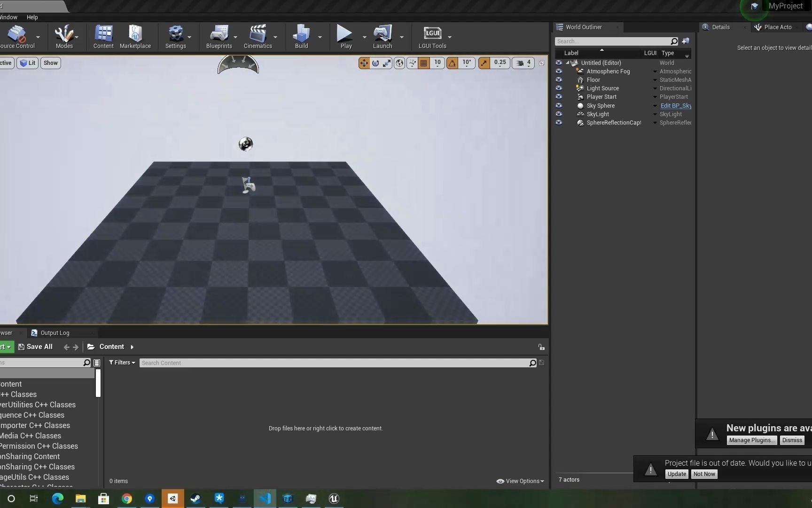Click Not Now on project notification
Viewport: 812px width, 508px height.
[x=704, y=474]
